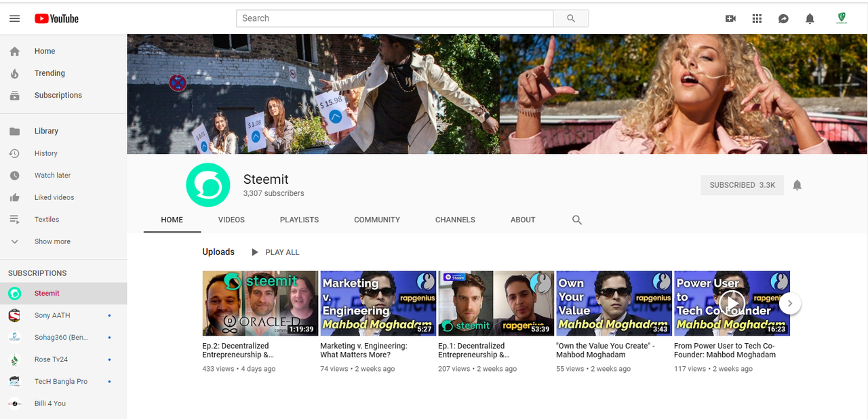
Task: Open TecH Bangla Pro subscription name
Action: click(x=61, y=382)
